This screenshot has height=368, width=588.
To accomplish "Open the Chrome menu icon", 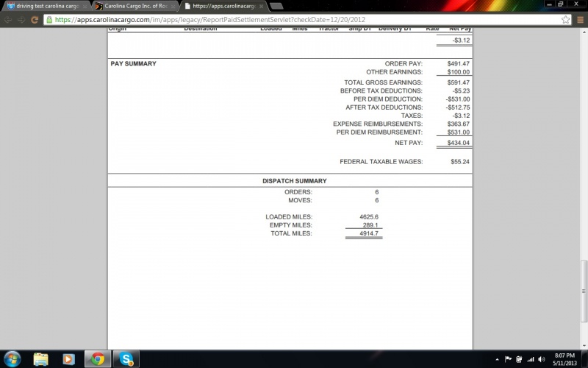I will click(x=578, y=20).
